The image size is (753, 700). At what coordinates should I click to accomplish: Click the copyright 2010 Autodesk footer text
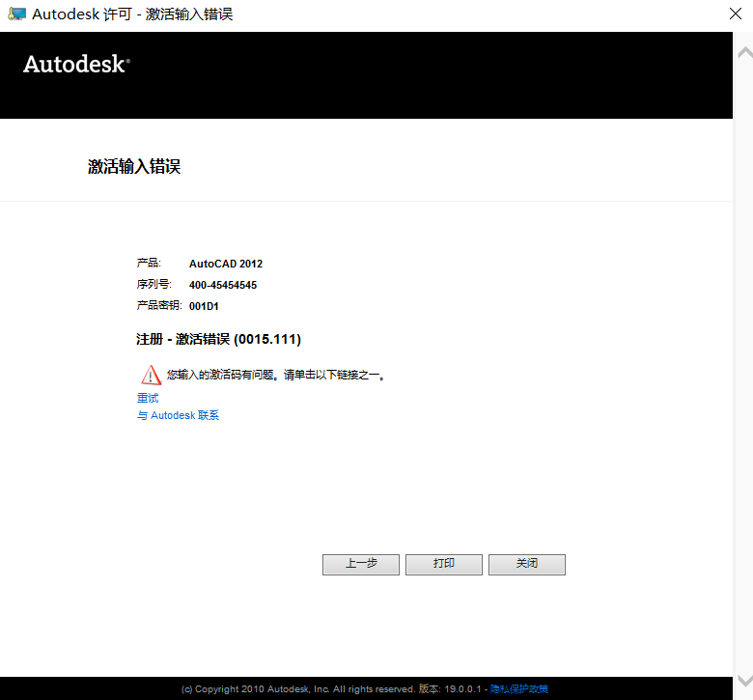point(297,689)
